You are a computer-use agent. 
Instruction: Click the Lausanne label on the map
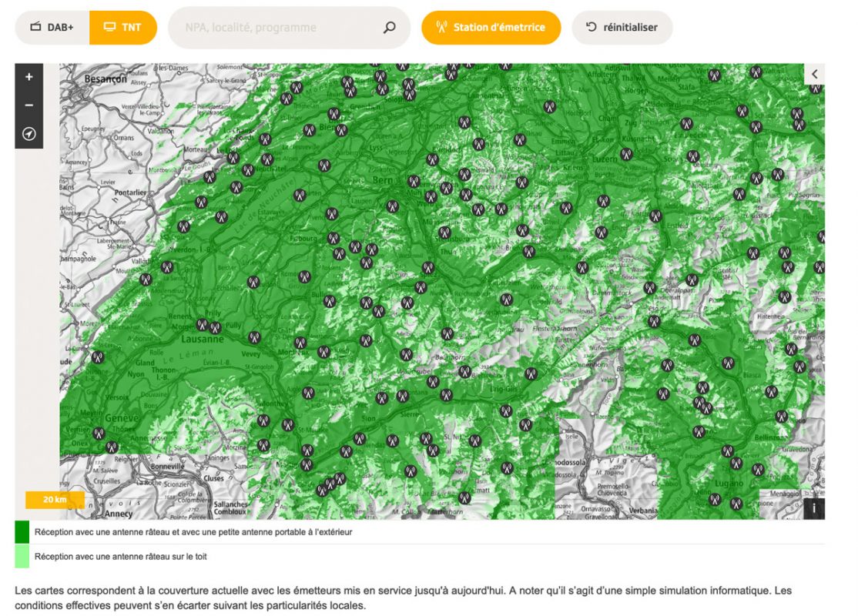(x=203, y=339)
